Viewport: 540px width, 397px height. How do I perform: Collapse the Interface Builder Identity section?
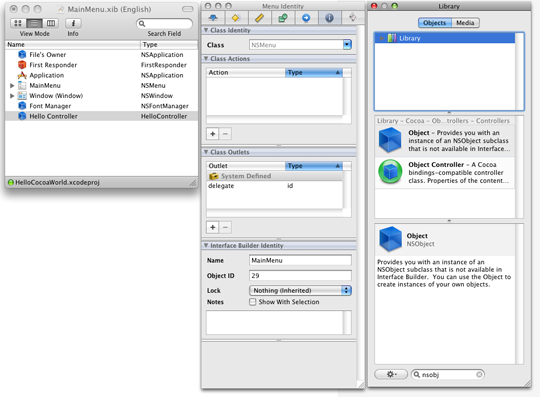[x=206, y=245]
